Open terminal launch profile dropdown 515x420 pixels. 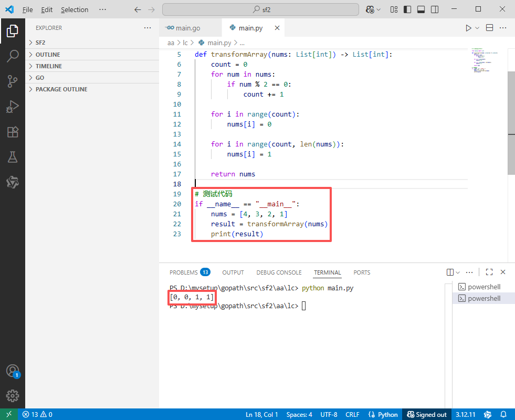coord(458,272)
